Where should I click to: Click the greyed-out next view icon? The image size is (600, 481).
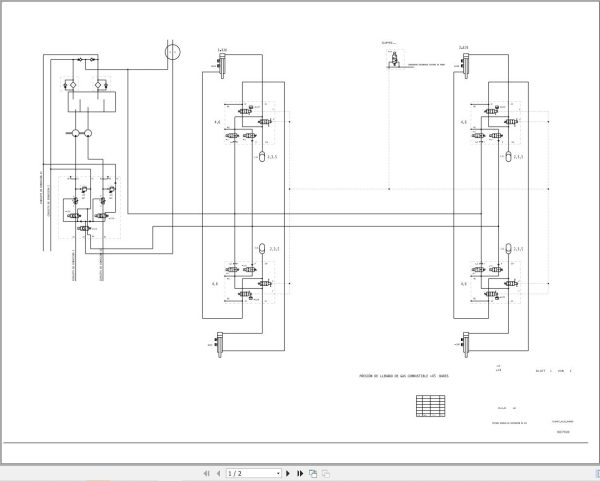pos(326,473)
